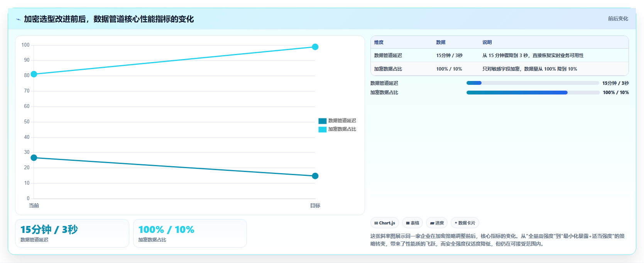Select the 加密数据占比 point at 当前
644x263 pixels.
pyautogui.click(x=34, y=74)
